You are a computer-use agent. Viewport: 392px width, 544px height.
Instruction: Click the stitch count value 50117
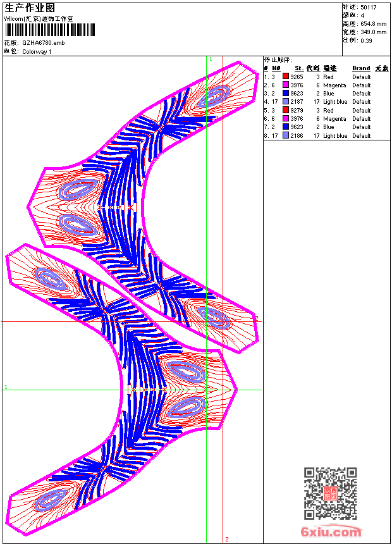[x=369, y=7]
